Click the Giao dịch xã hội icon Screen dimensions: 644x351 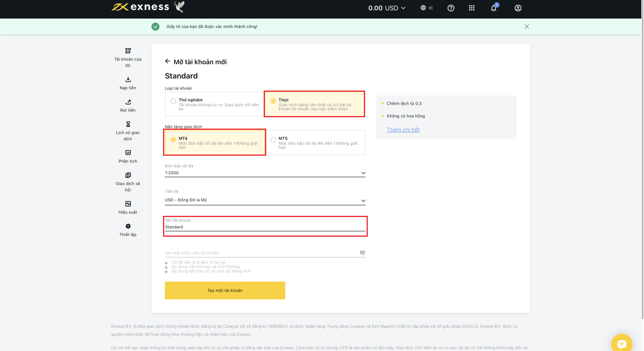tap(128, 175)
